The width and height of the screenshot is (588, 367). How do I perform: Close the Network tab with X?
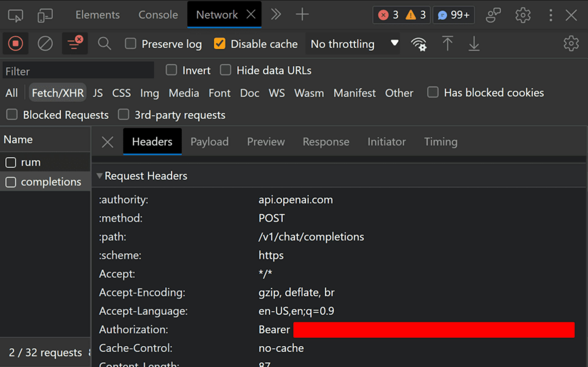(251, 14)
